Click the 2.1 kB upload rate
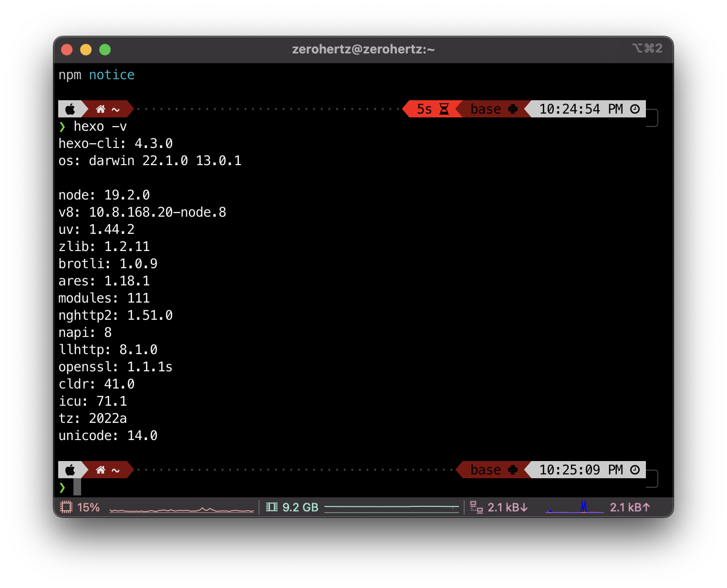Screen dimensions: 727x588 pos(630,507)
